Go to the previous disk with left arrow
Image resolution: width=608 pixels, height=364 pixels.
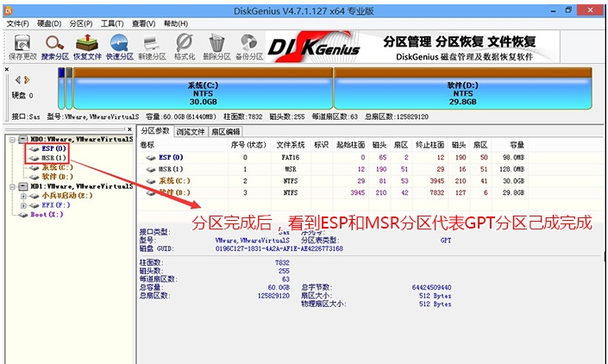tap(18, 80)
